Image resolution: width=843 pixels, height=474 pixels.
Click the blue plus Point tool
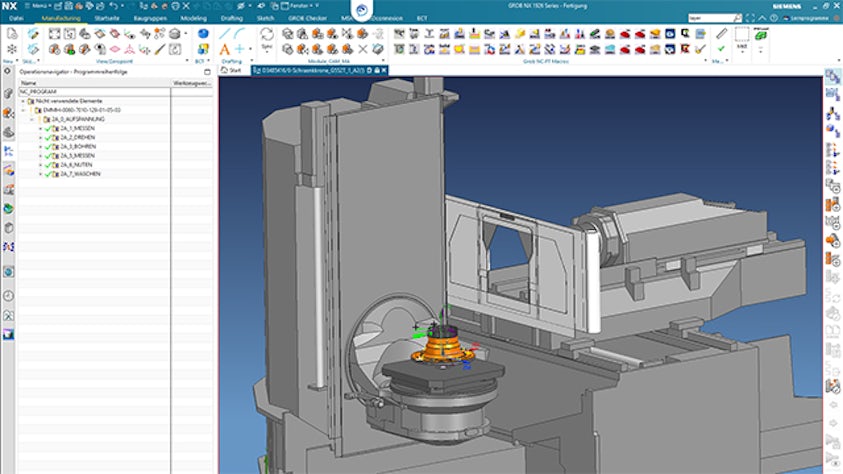tap(240, 49)
